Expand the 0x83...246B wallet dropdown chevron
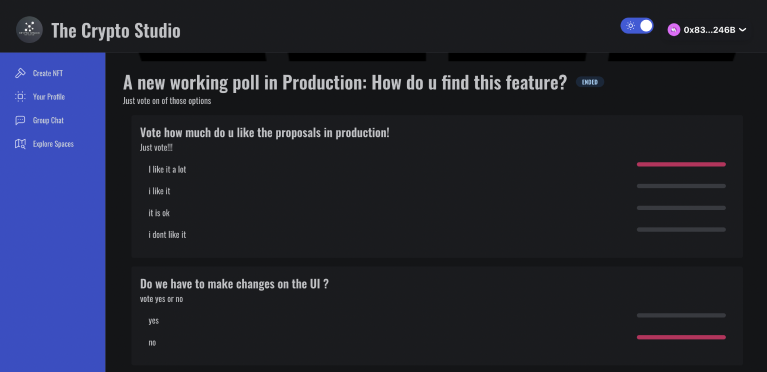The image size is (767, 372). click(743, 30)
